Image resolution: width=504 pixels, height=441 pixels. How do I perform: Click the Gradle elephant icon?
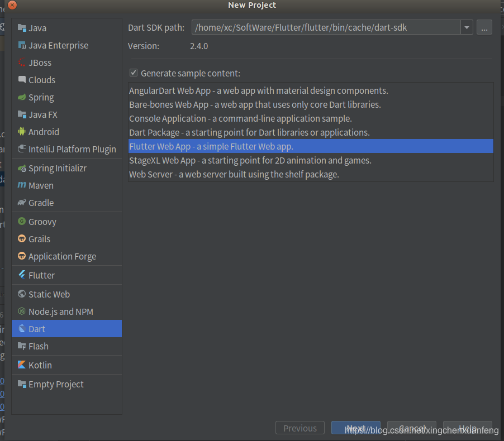(x=22, y=203)
